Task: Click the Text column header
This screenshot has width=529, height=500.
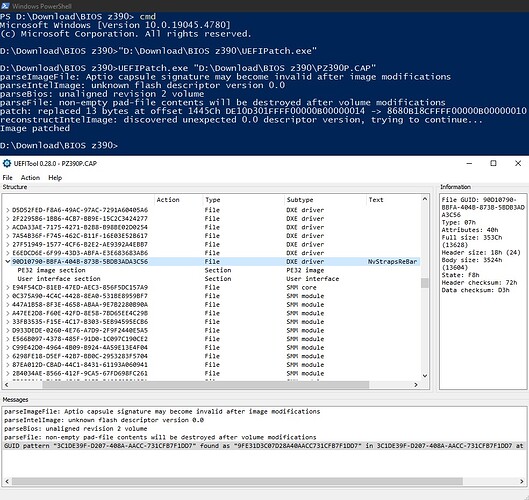Action: (393, 200)
